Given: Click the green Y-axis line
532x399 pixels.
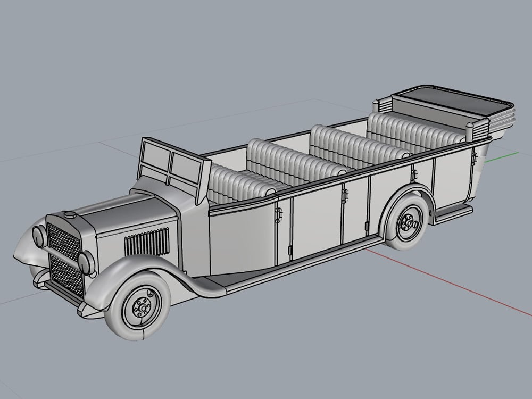Looking at the screenshot, I should 501,157.
